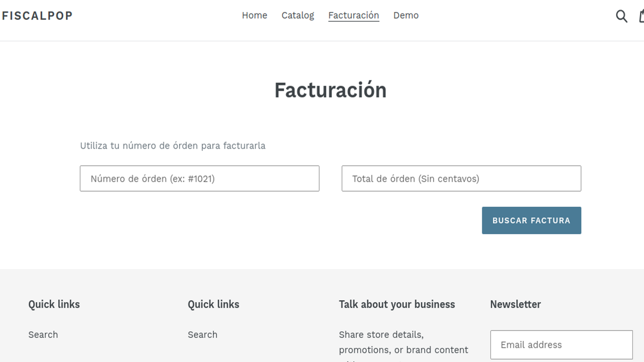Click the Facturación page heading
644x362 pixels.
[331, 90]
